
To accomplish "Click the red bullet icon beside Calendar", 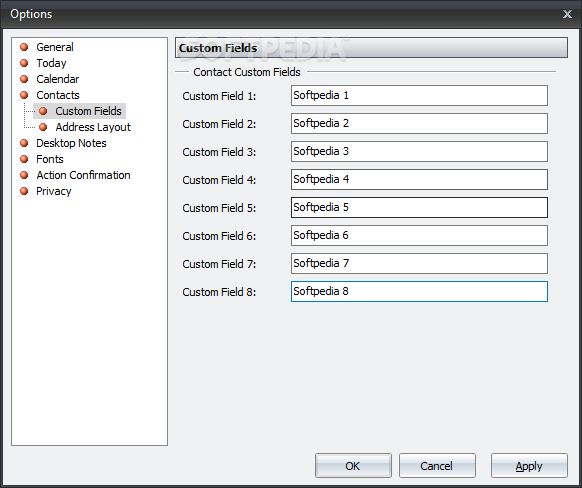I will (24, 79).
